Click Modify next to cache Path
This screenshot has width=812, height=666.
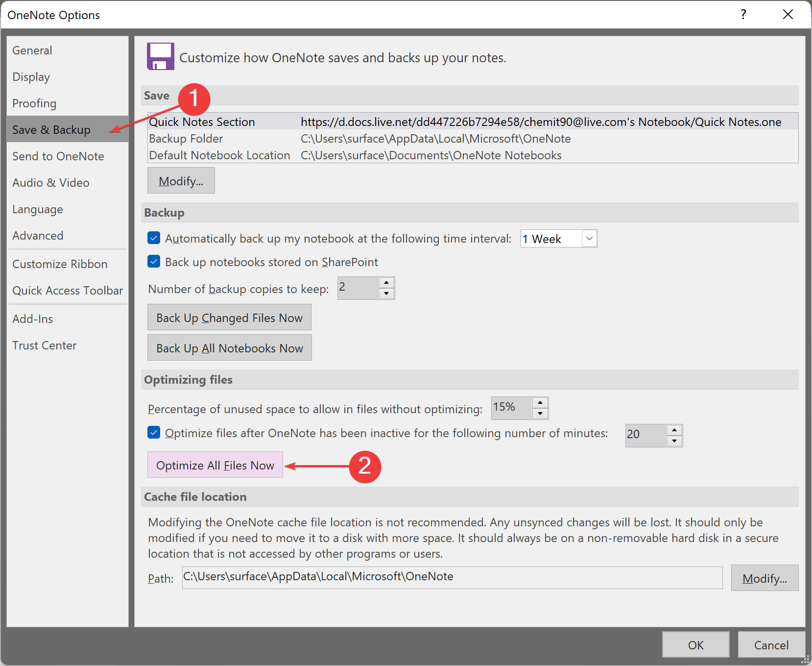[764, 578]
